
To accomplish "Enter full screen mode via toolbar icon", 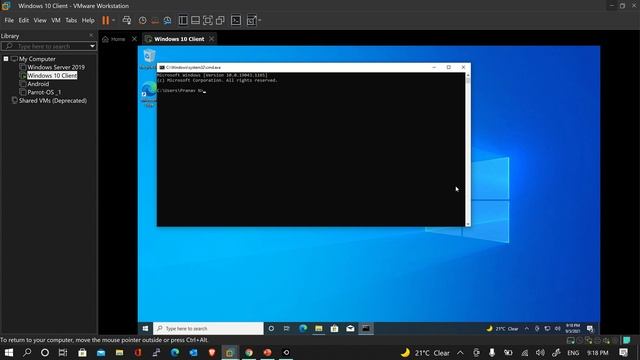I will (208, 20).
